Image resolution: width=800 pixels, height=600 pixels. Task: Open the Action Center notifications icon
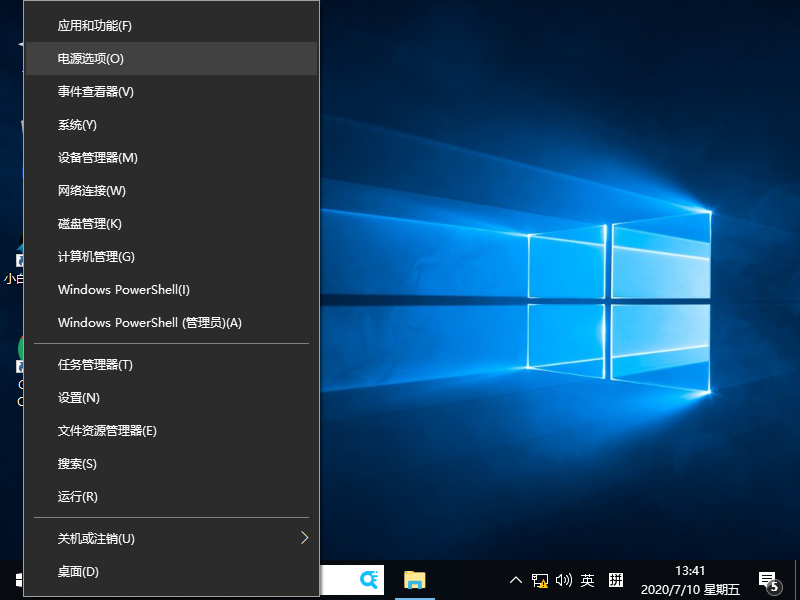pos(770,579)
